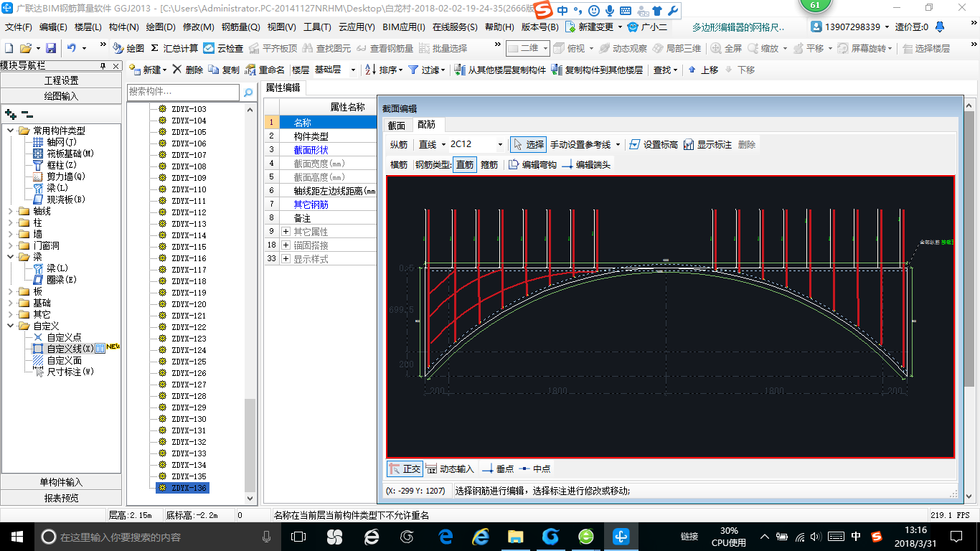The image size is (980, 551).
Task: Select 箍筋 rebar type
Action: (489, 164)
